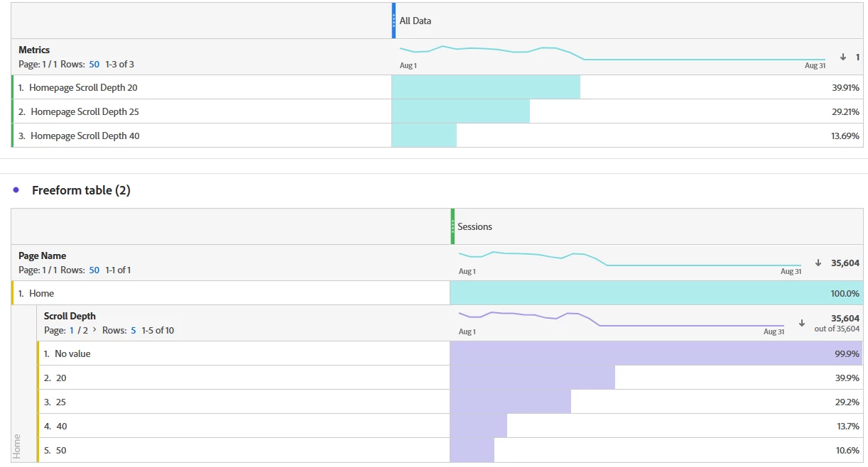The image size is (868, 467).
Task: Select the No value scroll depth row
Action: point(450,353)
